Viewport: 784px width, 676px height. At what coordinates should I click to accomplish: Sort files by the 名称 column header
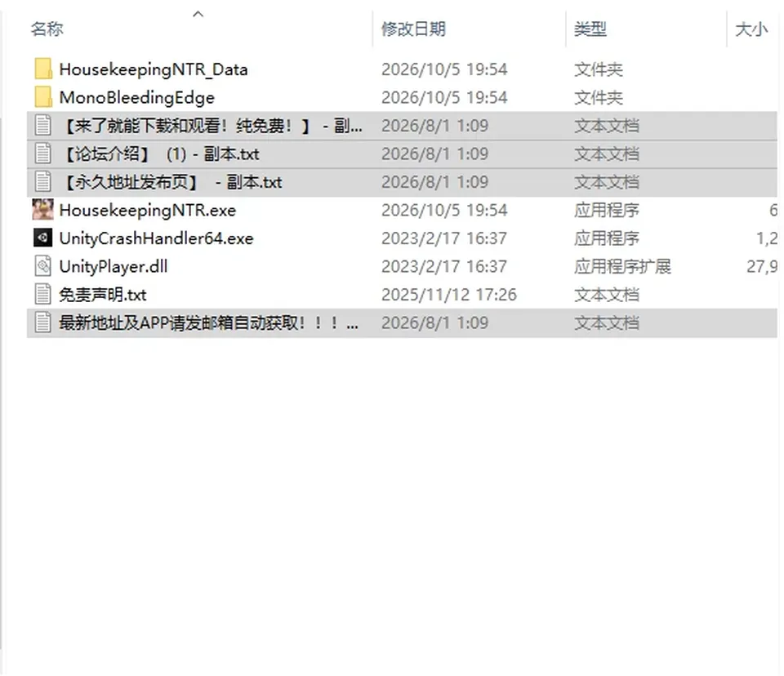[47, 29]
